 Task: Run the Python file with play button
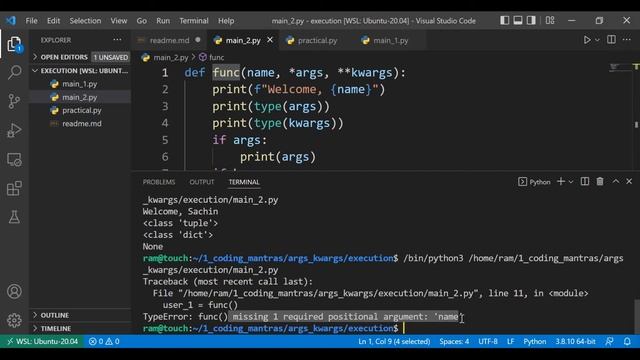(x=587, y=40)
